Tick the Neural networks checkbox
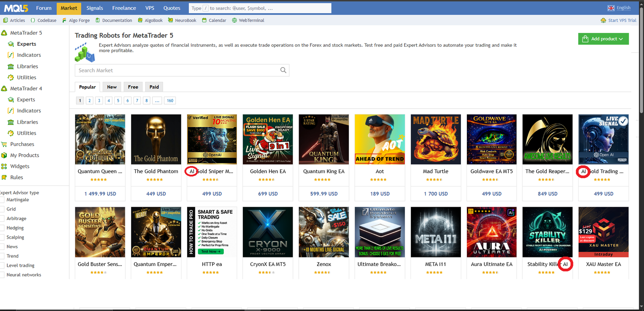This screenshot has height=311, width=644. [2, 275]
